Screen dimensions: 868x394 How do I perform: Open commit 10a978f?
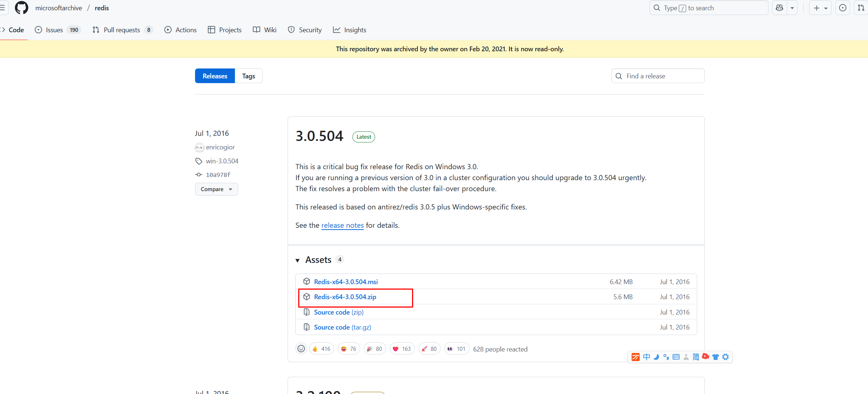pos(218,175)
